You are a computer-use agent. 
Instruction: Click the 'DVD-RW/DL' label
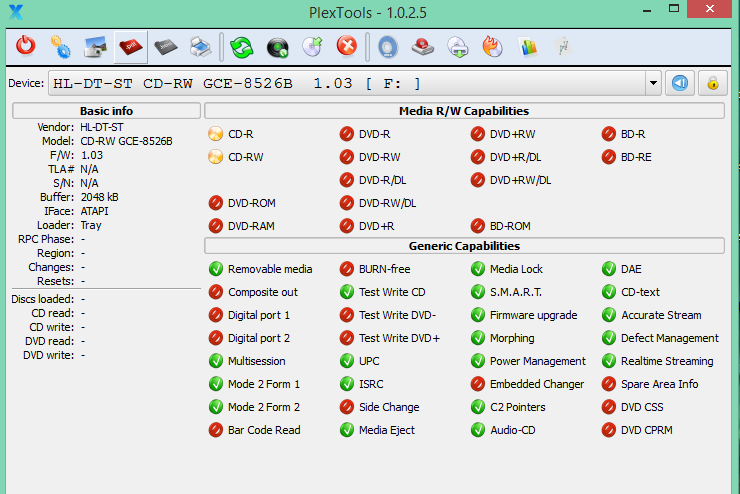coord(387,203)
